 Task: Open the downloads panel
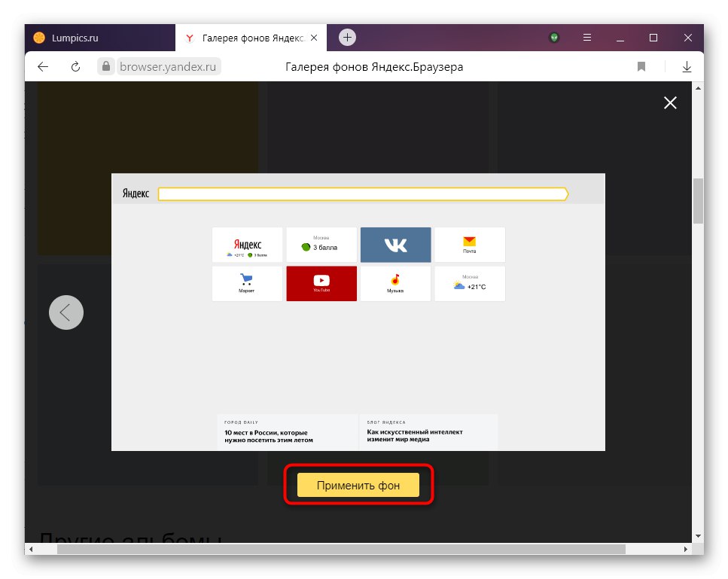687,67
